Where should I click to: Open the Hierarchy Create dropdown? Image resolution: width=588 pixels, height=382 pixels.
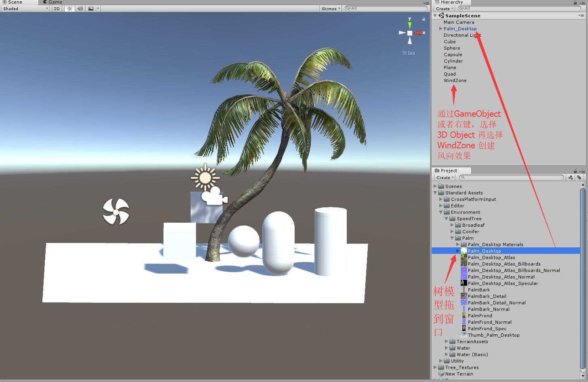445,8
